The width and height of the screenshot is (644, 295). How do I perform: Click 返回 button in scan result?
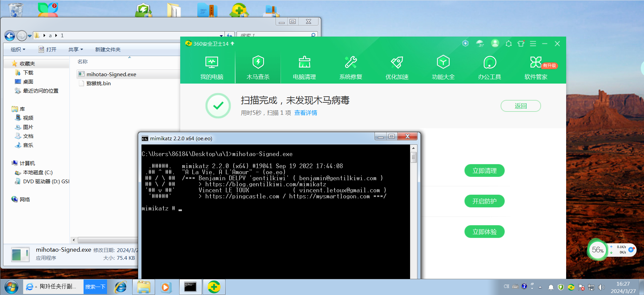pyautogui.click(x=521, y=106)
